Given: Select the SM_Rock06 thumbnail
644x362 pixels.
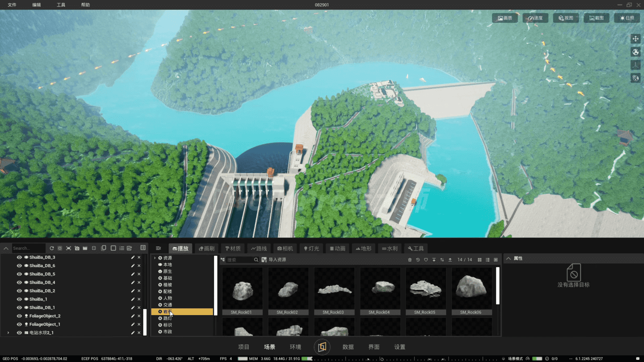Looking at the screenshot, I should click(471, 290).
